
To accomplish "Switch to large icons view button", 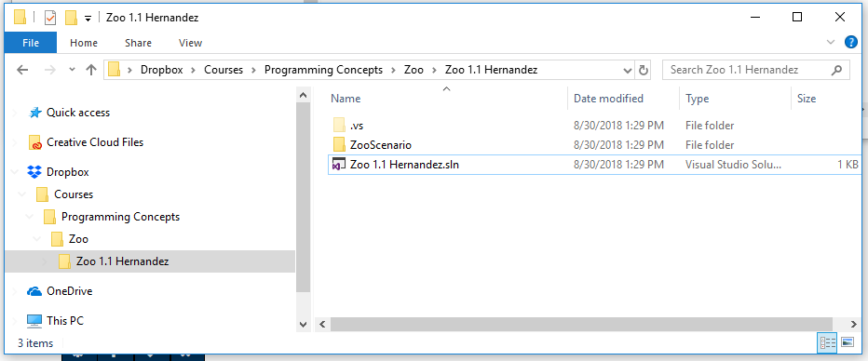I will 847,342.
